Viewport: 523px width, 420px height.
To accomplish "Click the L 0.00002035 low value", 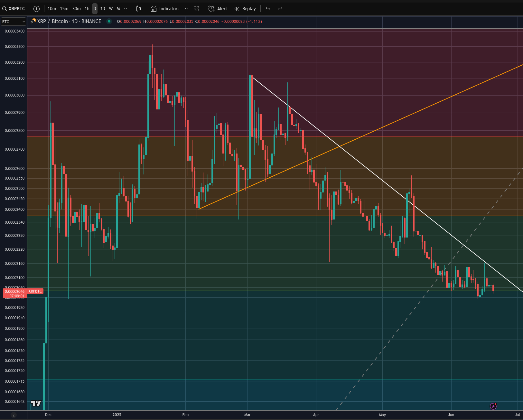I will click(x=182, y=22).
